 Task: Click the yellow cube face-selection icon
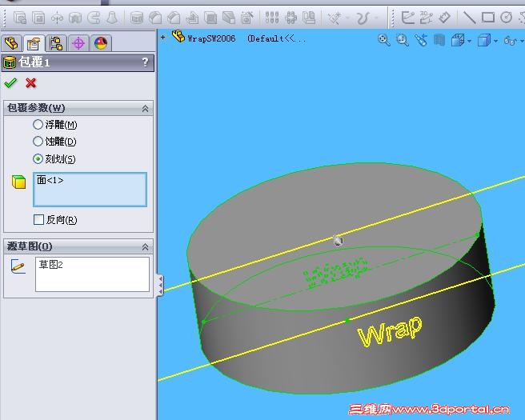click(x=18, y=182)
